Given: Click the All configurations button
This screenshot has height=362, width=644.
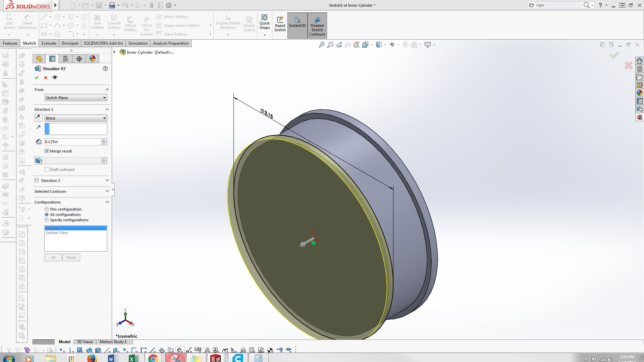Looking at the screenshot, I should pos(53,258).
